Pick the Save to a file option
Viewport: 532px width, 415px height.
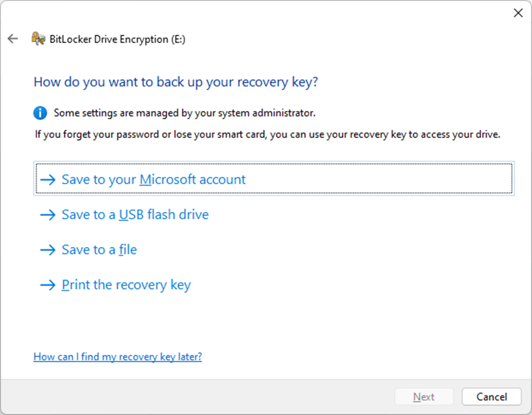(x=99, y=250)
